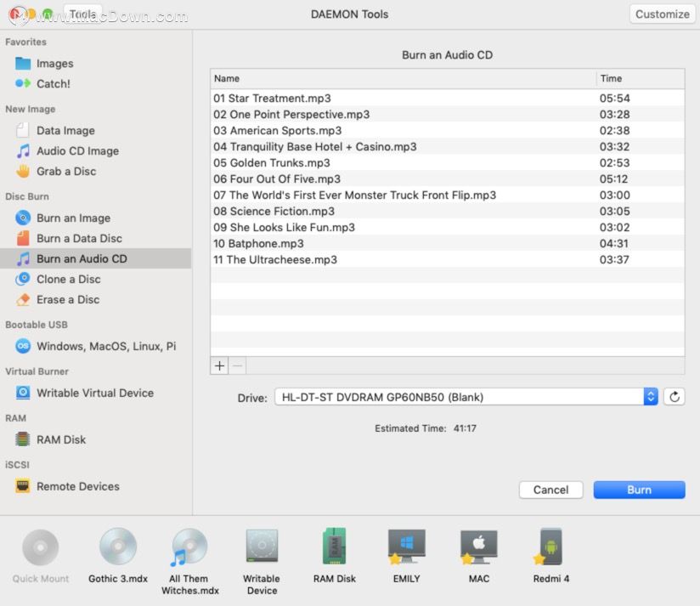700x606 pixels.
Task: Click the Burn an Audio CD note icon
Action: (23, 258)
